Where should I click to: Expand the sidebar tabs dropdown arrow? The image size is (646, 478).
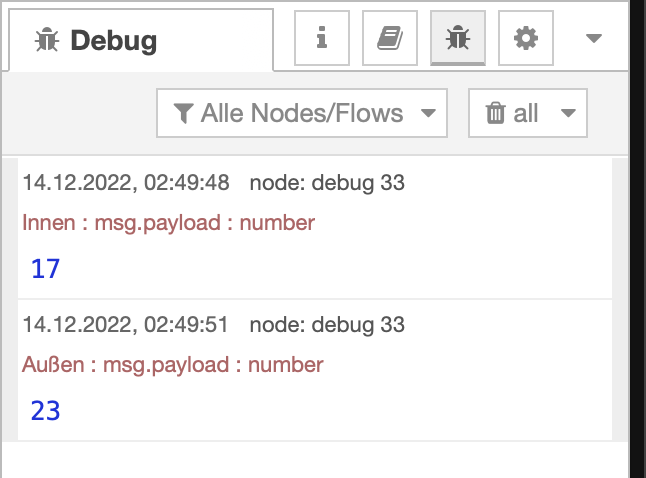[593, 39]
